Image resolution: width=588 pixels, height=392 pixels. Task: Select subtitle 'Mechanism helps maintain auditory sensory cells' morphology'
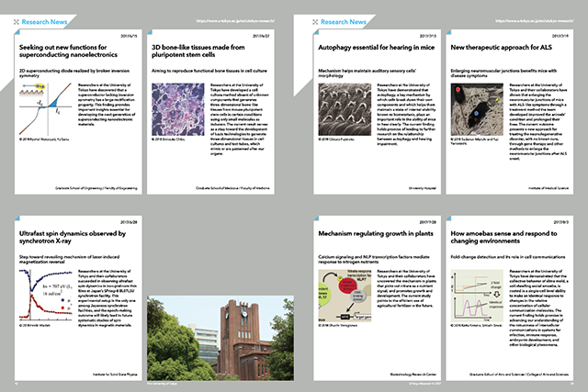(x=367, y=73)
